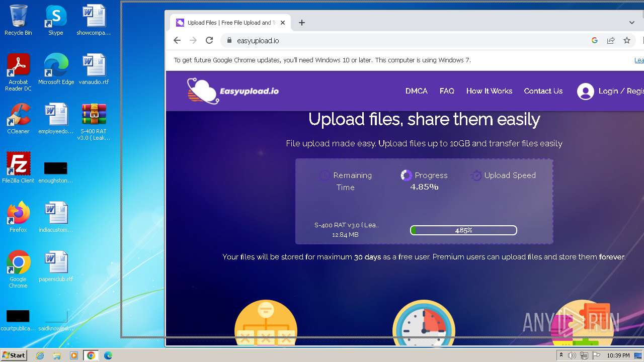Close the Upload Files tab
The width and height of the screenshot is (644, 362).
click(283, 23)
